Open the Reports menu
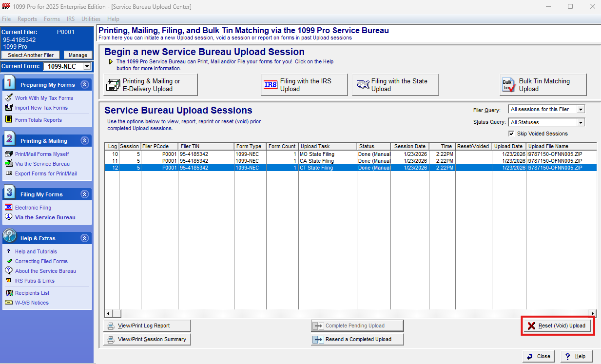Viewport: 601px width, 364px height. coord(27,19)
